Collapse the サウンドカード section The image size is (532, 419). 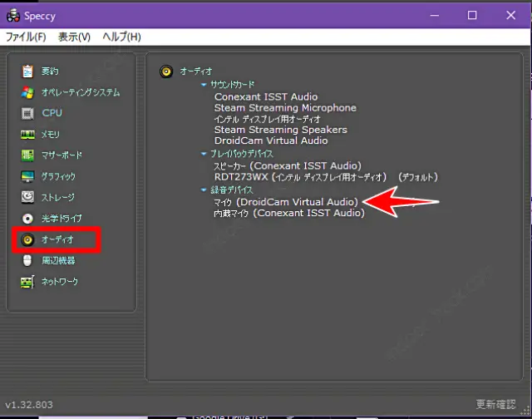click(x=204, y=85)
